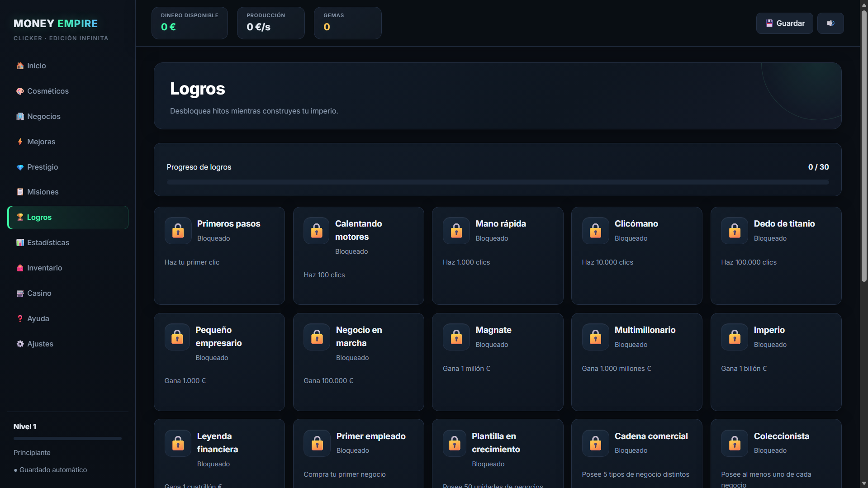Click the lock icon on Magnate card
Image resolution: width=868 pixels, height=488 pixels.
pyautogui.click(x=456, y=337)
